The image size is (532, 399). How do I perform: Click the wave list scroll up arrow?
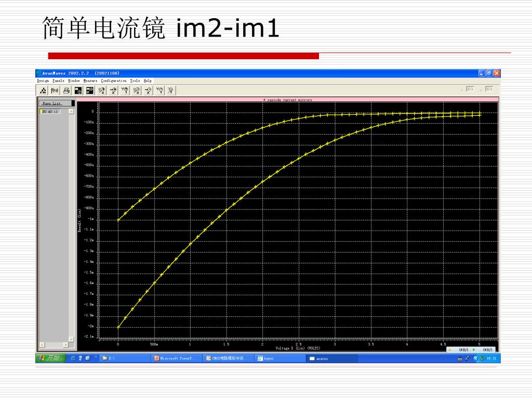click(x=71, y=111)
